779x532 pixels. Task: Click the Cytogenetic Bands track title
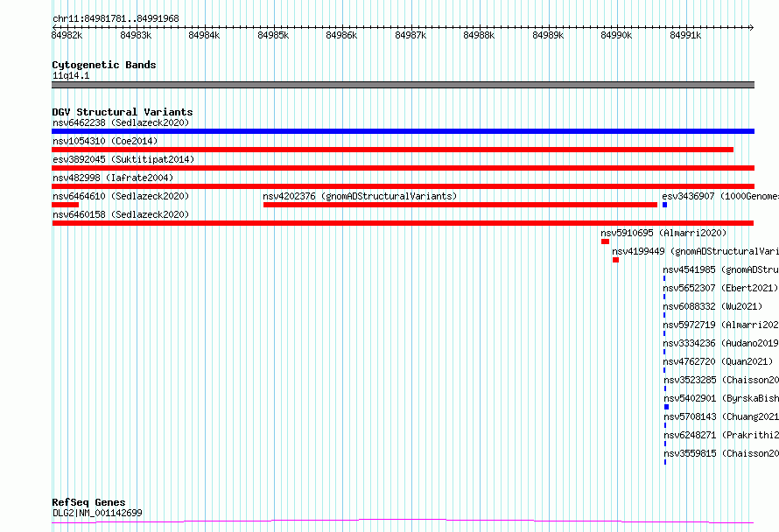pyautogui.click(x=104, y=65)
